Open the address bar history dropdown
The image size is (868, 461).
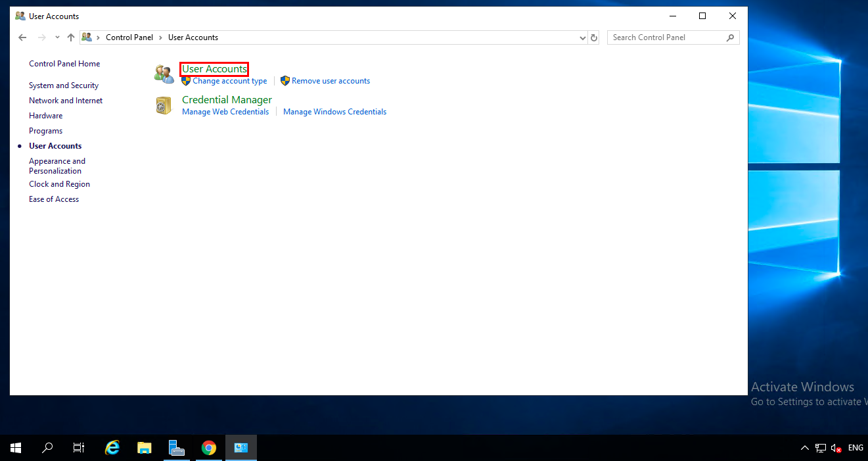[x=582, y=38]
